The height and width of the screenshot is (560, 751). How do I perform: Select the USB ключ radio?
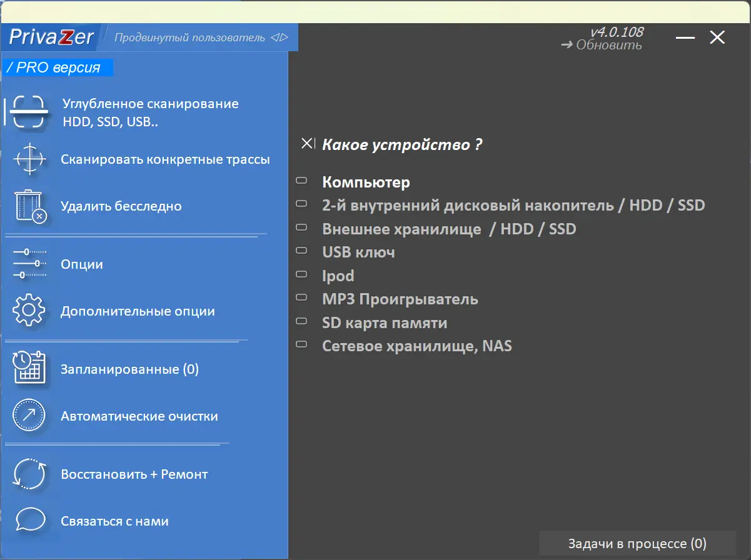coord(301,251)
